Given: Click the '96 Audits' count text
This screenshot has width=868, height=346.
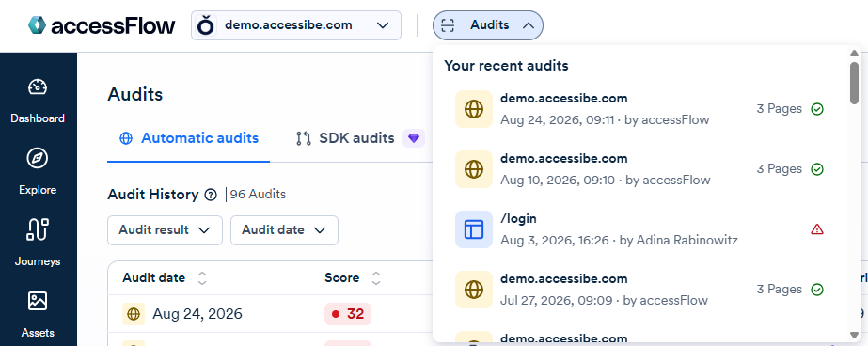Looking at the screenshot, I should [258, 195].
